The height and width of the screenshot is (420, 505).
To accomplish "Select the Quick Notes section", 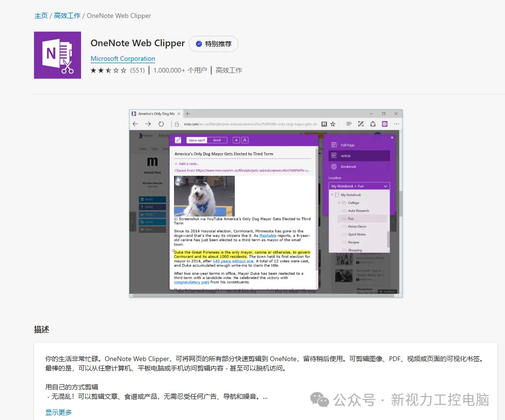I will click(356, 234).
